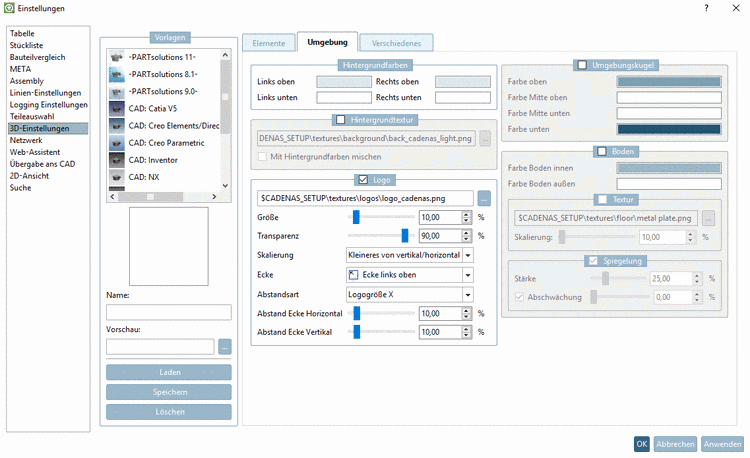Disable the Logo checkbox
This screenshot has height=458, width=750.
tap(363, 180)
